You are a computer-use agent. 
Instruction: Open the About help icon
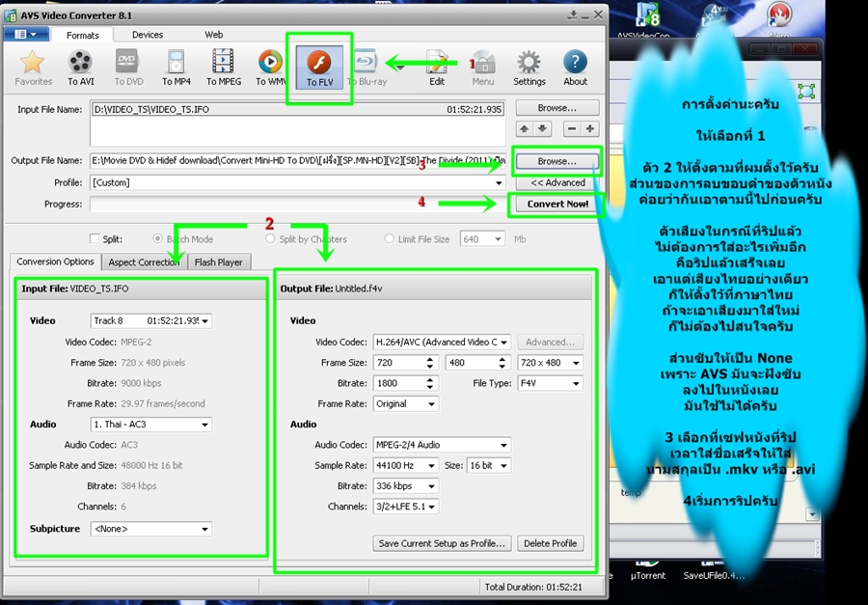coord(575,68)
